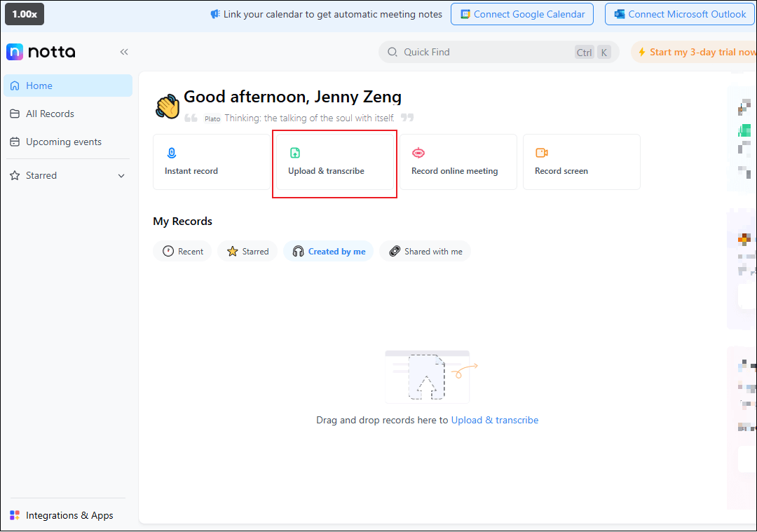Click the My Records heading
Screen dimensions: 757x532
182,221
